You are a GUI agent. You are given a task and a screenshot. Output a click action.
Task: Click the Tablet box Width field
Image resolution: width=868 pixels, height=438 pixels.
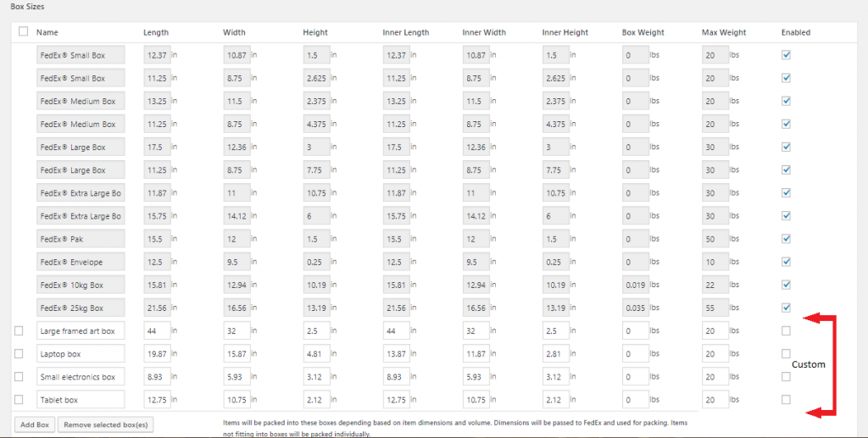click(x=237, y=400)
